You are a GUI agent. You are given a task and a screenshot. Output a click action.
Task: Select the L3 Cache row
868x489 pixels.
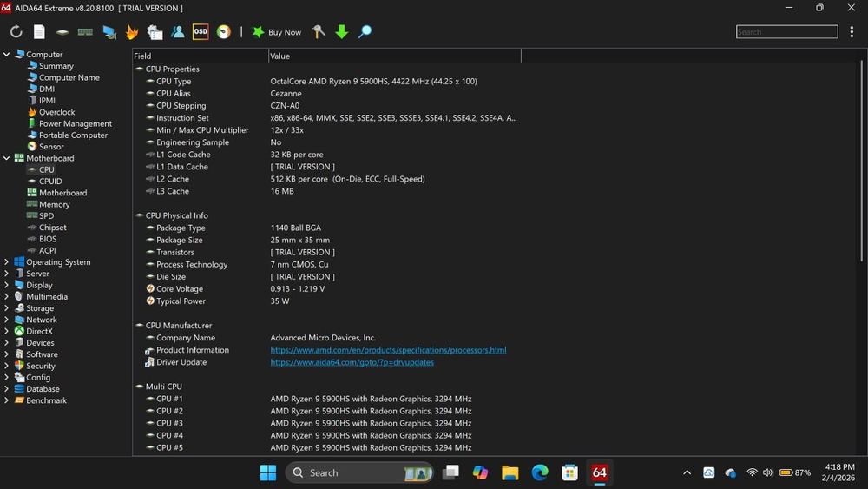[326, 191]
